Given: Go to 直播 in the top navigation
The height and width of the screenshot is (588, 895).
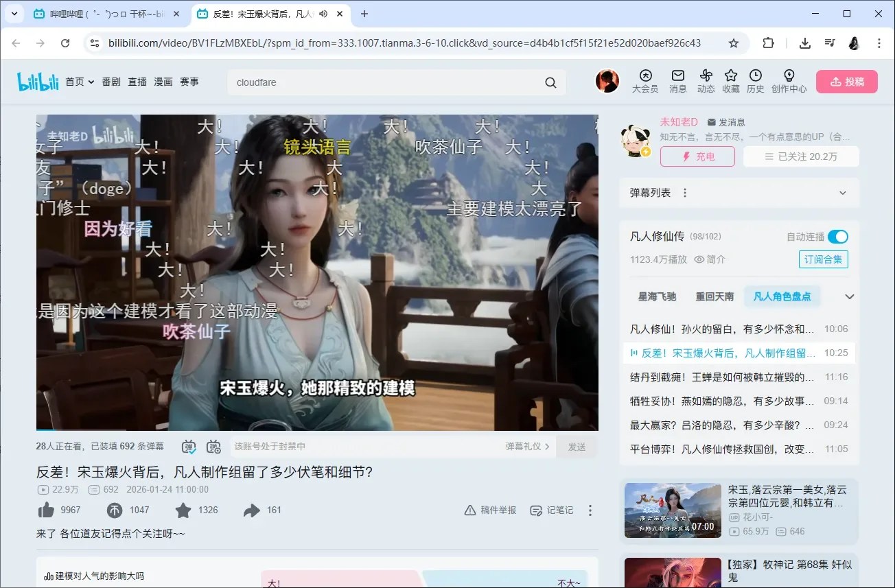Looking at the screenshot, I should click(137, 82).
